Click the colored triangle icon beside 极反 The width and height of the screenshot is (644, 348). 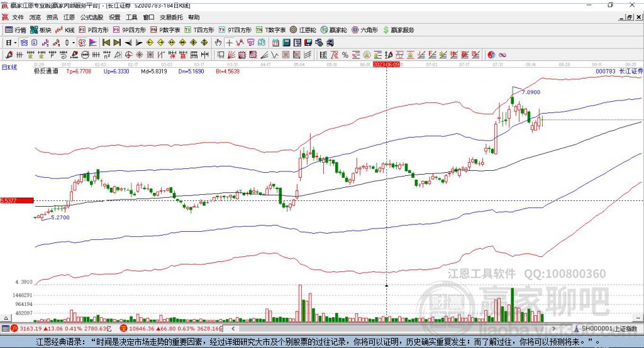pyautogui.click(x=93, y=43)
